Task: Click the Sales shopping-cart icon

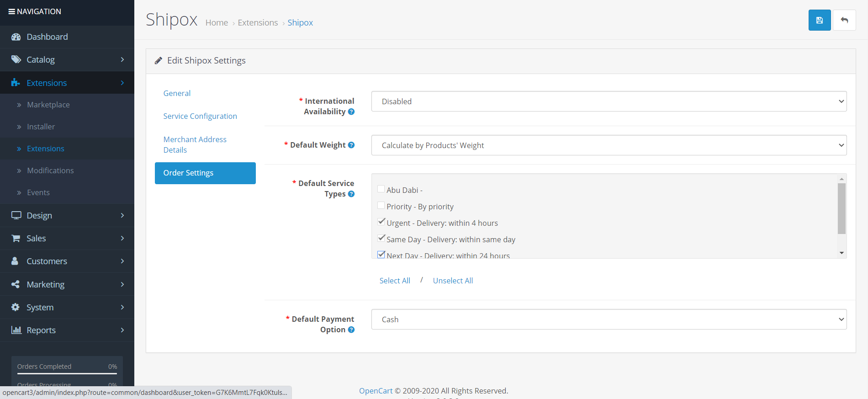Action: point(16,238)
